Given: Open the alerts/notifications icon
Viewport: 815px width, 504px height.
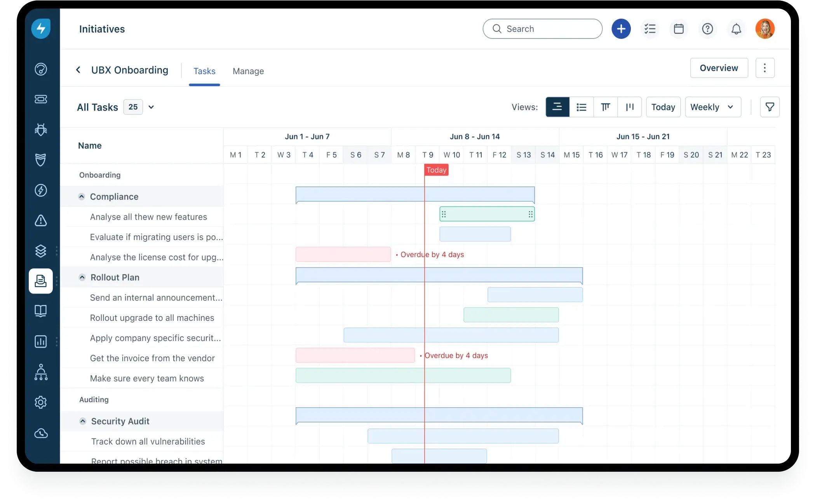Looking at the screenshot, I should 735,28.
